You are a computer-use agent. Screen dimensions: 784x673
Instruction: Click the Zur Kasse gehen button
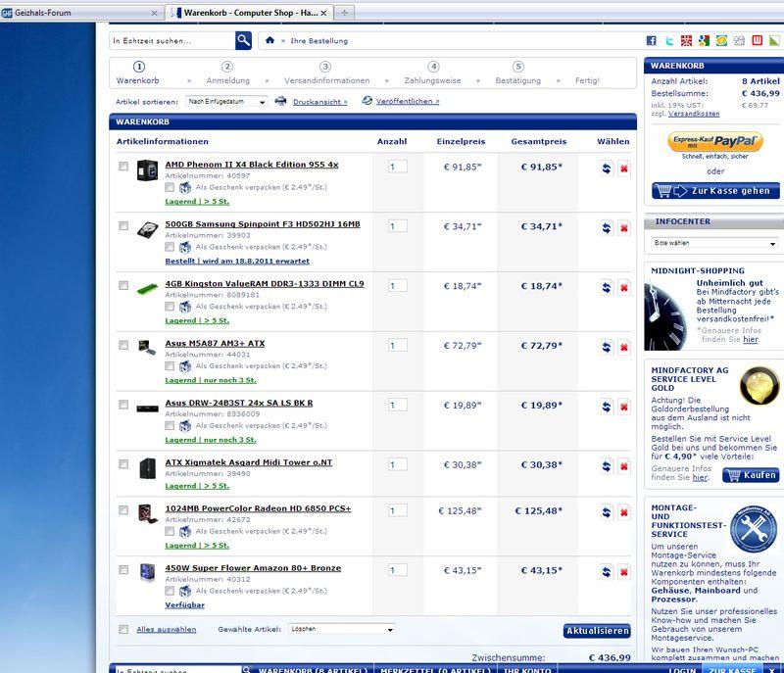click(715, 190)
